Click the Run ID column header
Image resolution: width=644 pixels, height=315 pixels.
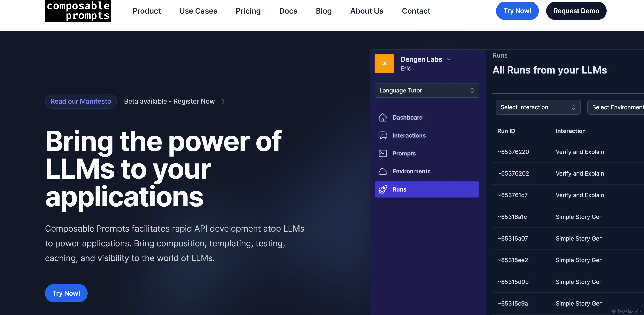[x=506, y=131]
